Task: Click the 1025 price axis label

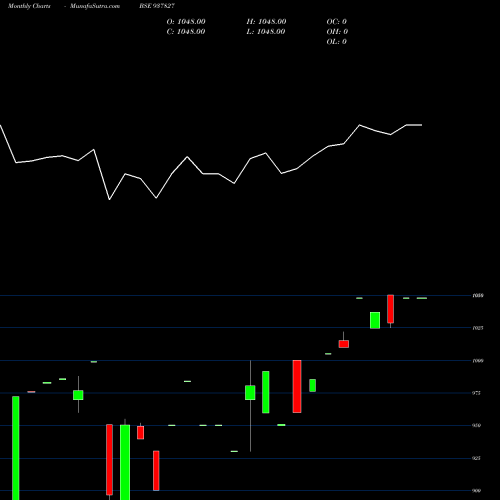Action: 478,328
